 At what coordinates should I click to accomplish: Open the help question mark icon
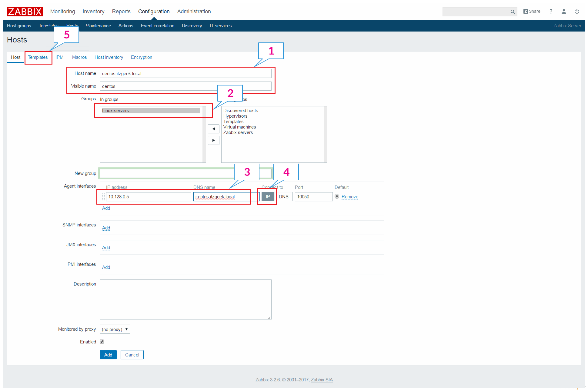[551, 12]
